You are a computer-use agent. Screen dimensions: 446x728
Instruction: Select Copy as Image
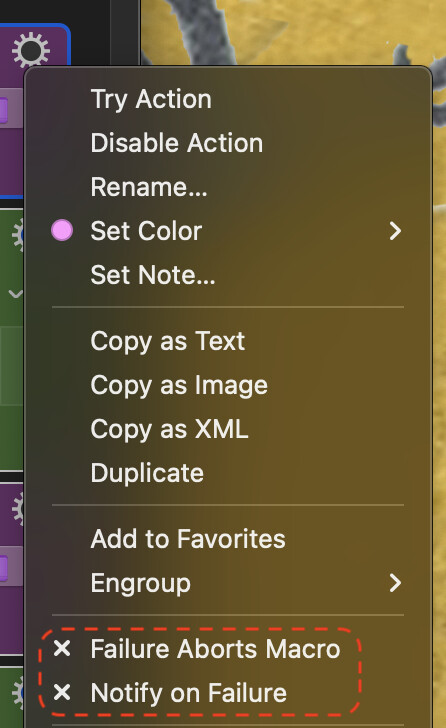click(179, 385)
